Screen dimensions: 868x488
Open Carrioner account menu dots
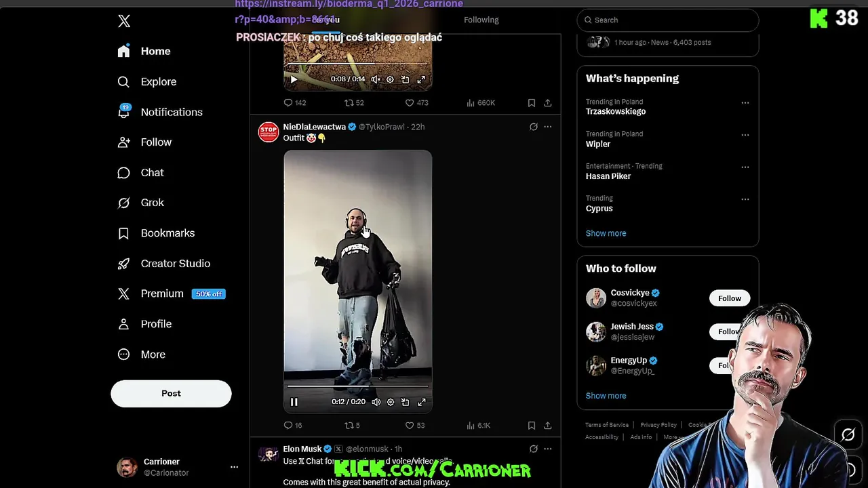click(234, 467)
